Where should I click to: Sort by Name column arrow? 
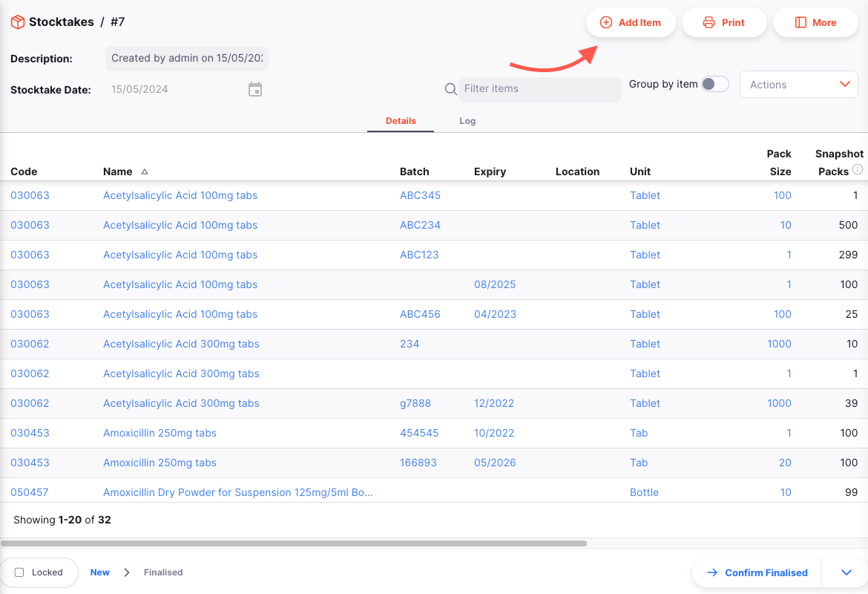145,172
